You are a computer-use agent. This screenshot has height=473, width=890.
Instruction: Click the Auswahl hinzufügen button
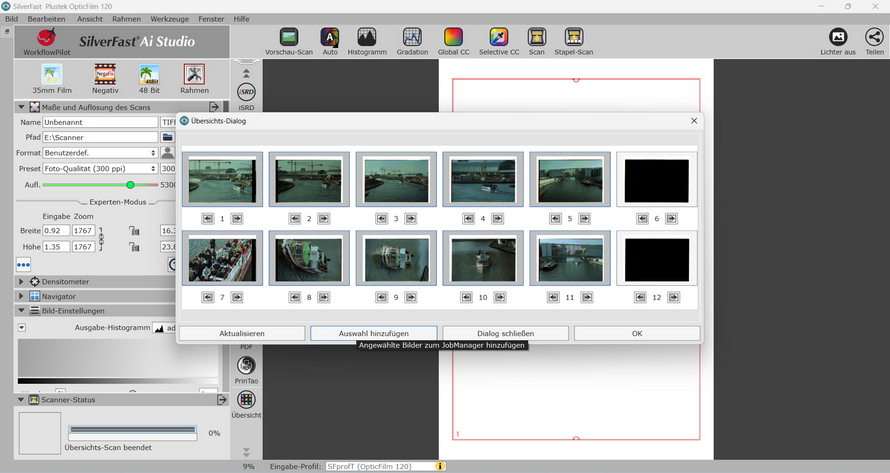coord(373,333)
